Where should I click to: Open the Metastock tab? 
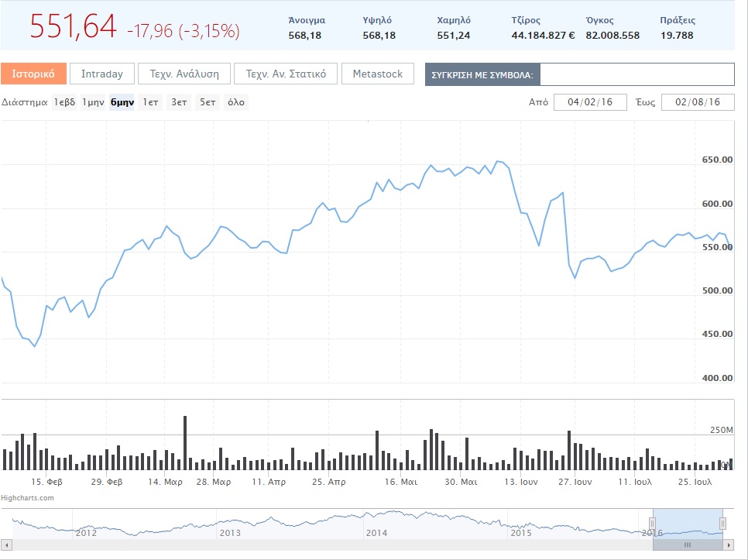(x=378, y=74)
